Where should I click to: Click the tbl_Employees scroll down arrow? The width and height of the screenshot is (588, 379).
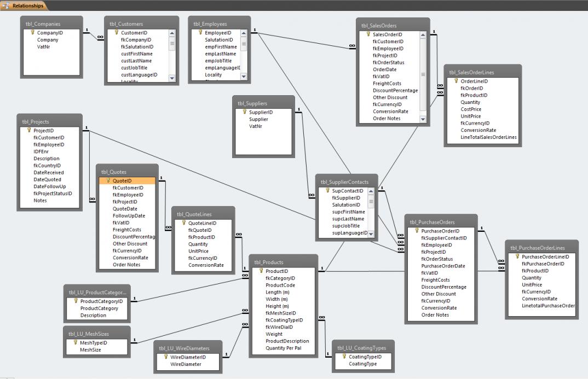click(244, 77)
